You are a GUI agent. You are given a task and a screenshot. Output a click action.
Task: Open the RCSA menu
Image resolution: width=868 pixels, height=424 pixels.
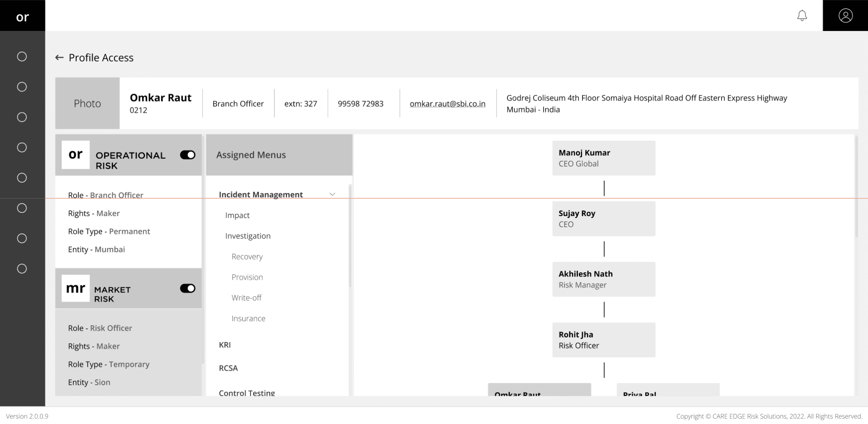(228, 368)
